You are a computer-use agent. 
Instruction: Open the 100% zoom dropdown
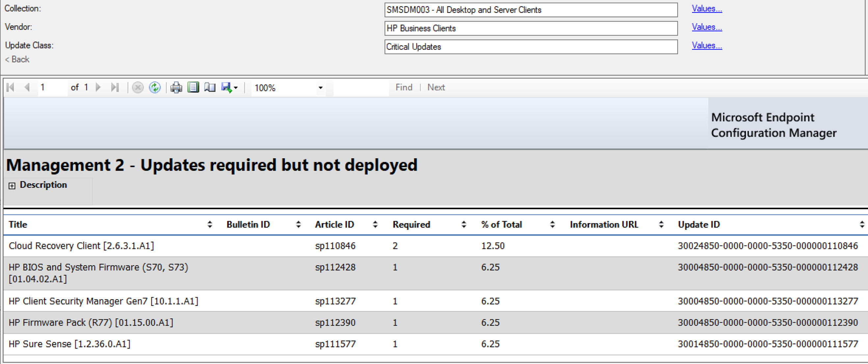click(x=321, y=88)
